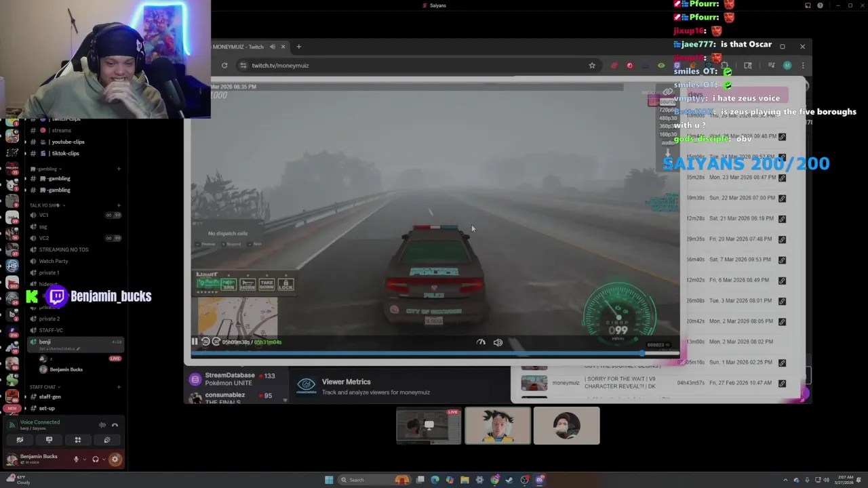
Task: Disconnect from the Discord voice call
Action: 115,425
